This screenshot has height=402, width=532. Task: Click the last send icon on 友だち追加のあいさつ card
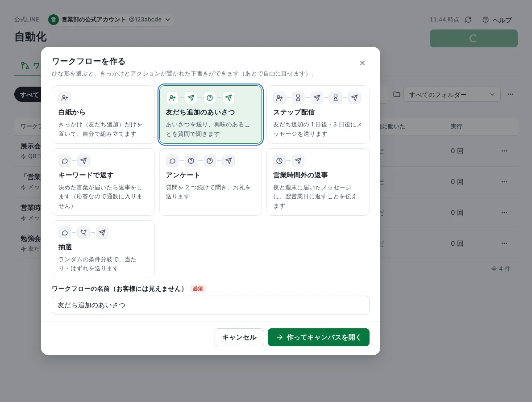[x=229, y=98]
